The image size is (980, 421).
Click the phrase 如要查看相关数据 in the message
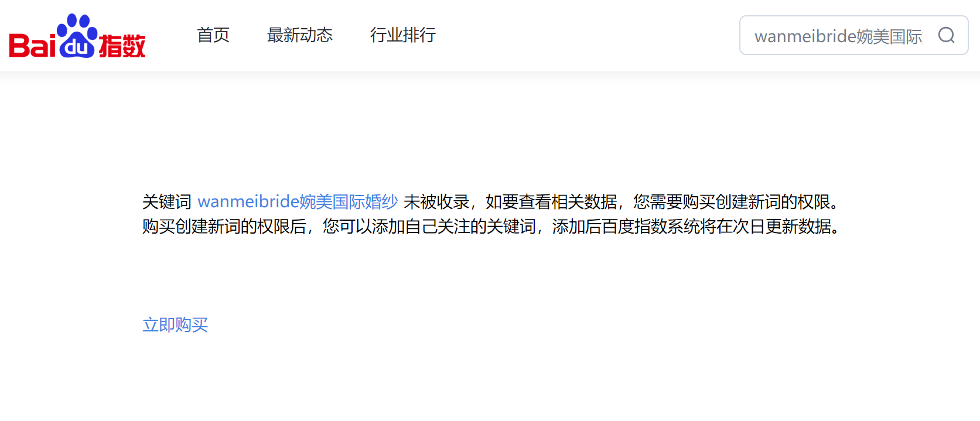pyautogui.click(x=551, y=201)
